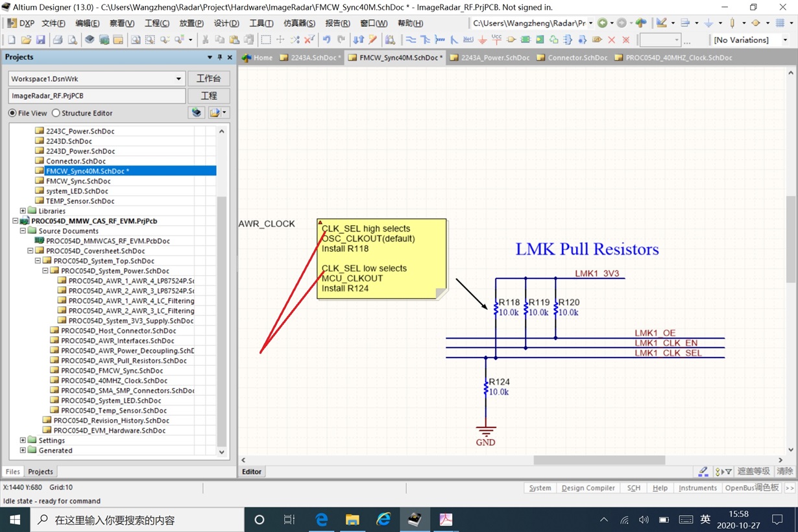The height and width of the screenshot is (532, 798).
Task: Expand the Settings folder
Action: [x=23, y=441]
